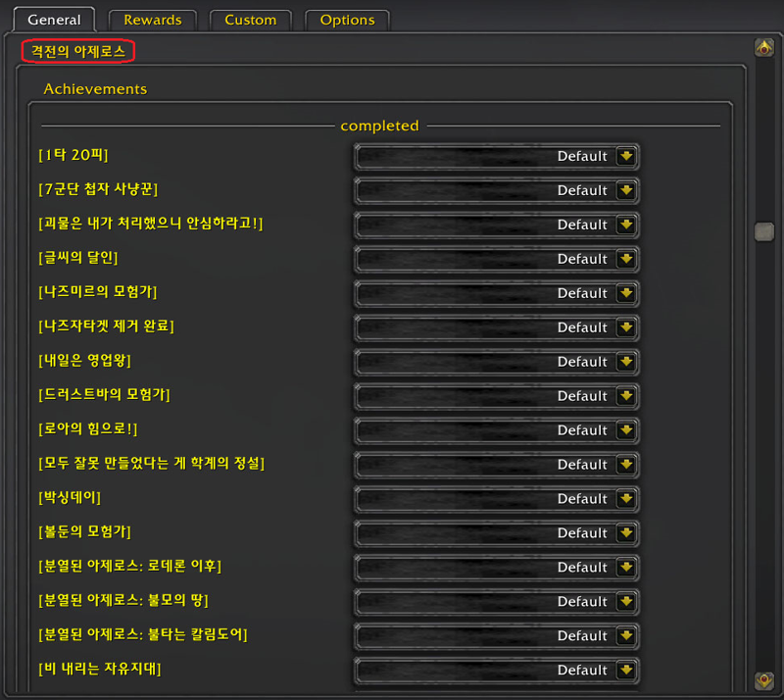Screen dimensions: 784x700
Task: Click [분열된 아제로스: 로데론 이후] achievement text
Action: point(130,566)
